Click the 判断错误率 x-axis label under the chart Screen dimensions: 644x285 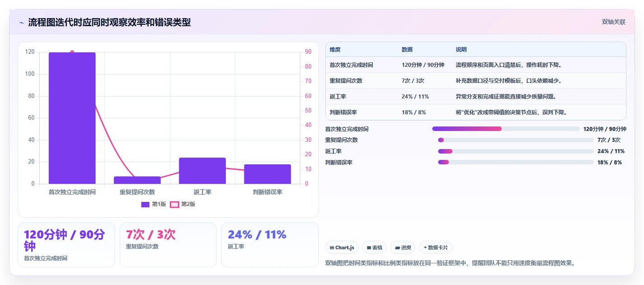click(267, 192)
